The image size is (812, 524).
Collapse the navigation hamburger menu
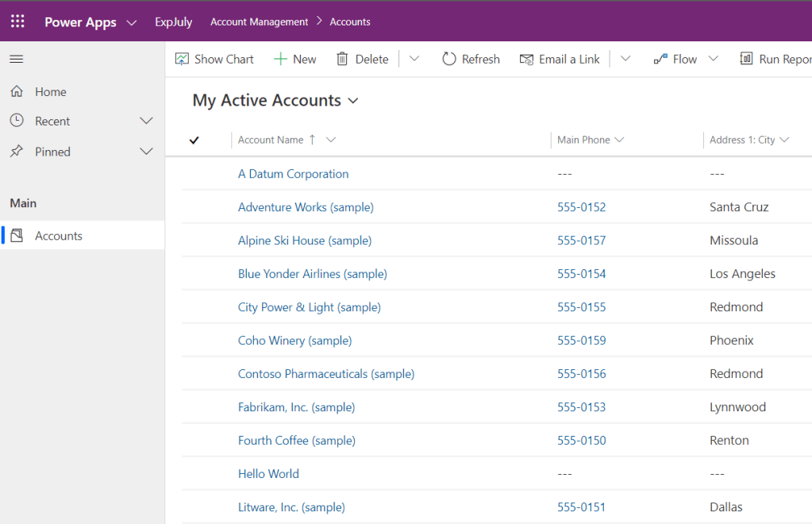click(x=16, y=60)
